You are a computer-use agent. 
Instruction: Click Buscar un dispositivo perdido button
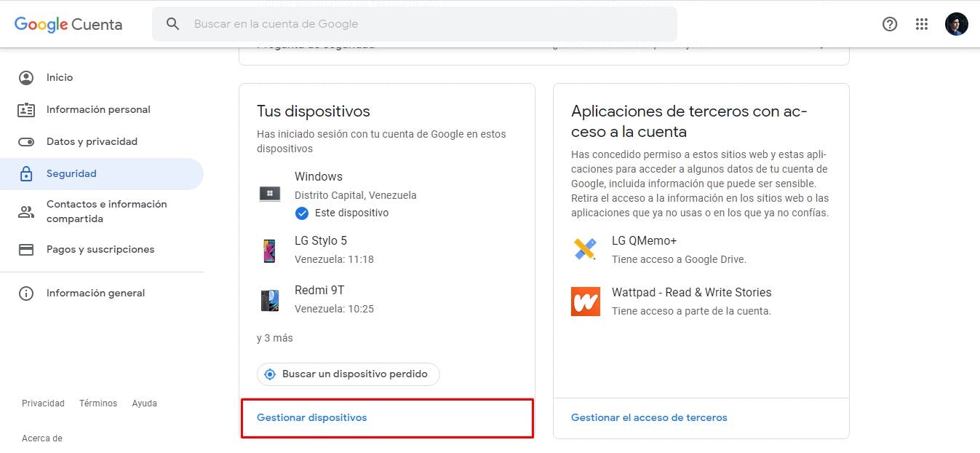pos(348,374)
